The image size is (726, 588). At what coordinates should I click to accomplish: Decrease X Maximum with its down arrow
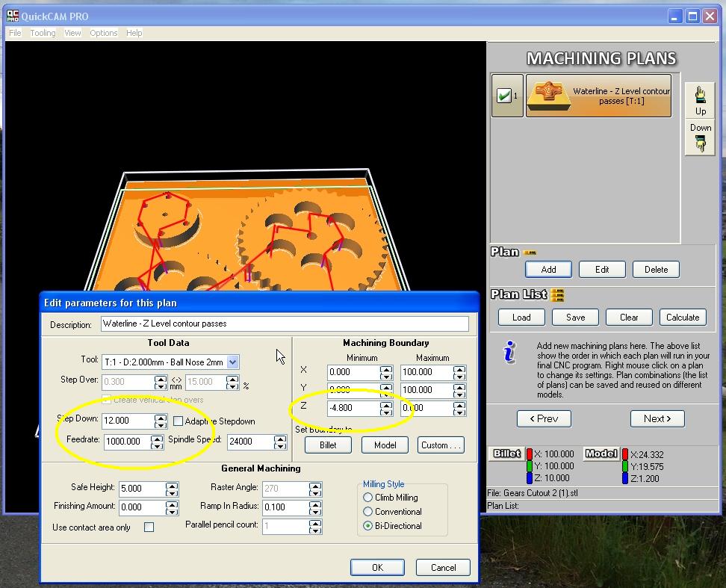[459, 376]
